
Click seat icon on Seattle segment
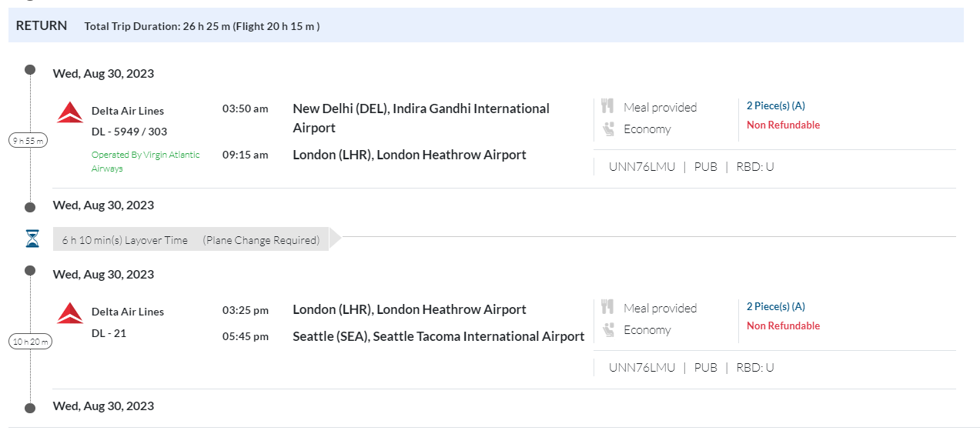click(608, 330)
